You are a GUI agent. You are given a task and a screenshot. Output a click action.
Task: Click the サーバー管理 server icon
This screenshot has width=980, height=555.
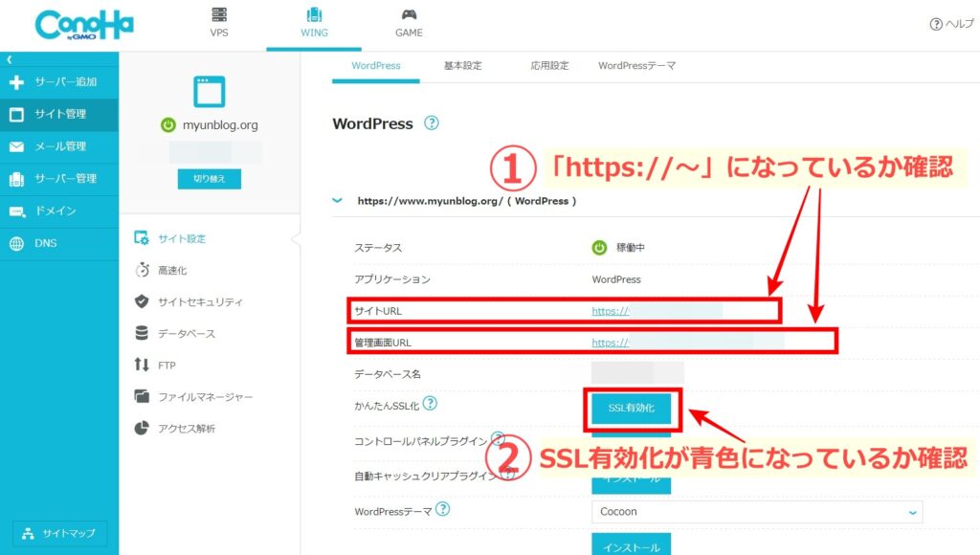point(17,179)
